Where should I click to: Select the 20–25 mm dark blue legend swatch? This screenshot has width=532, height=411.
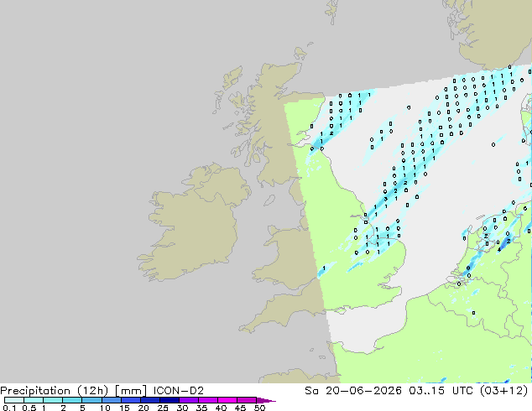pos(149,400)
